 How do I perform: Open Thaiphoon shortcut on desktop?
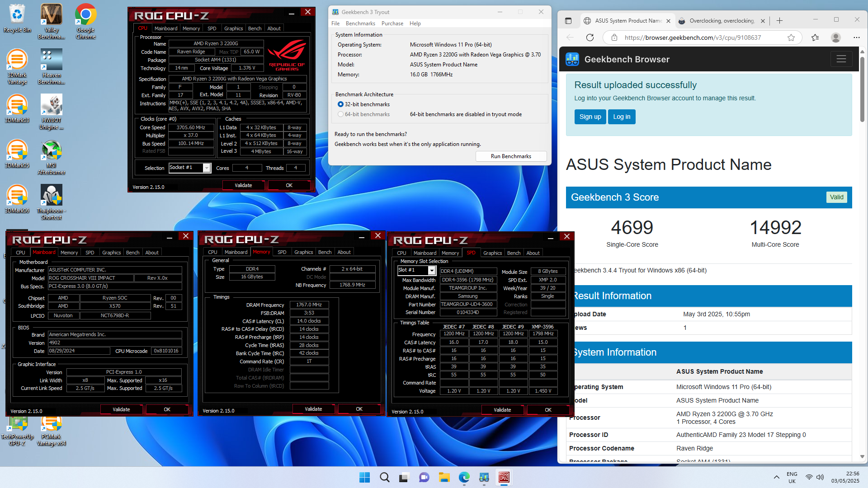tap(51, 202)
